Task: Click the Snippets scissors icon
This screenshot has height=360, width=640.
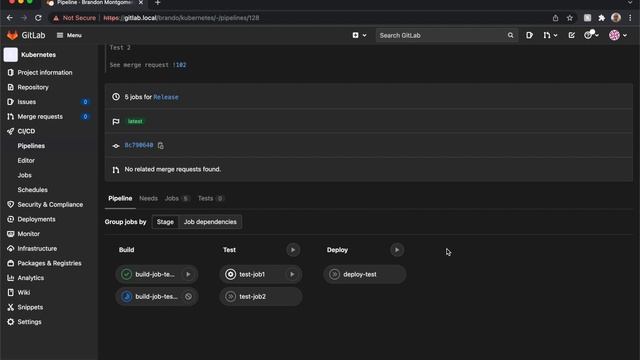Action: pyautogui.click(x=11, y=307)
